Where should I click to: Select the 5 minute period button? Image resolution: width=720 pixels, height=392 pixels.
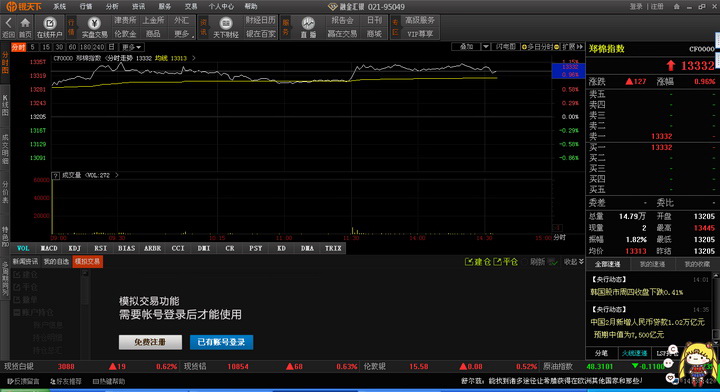pos(32,47)
